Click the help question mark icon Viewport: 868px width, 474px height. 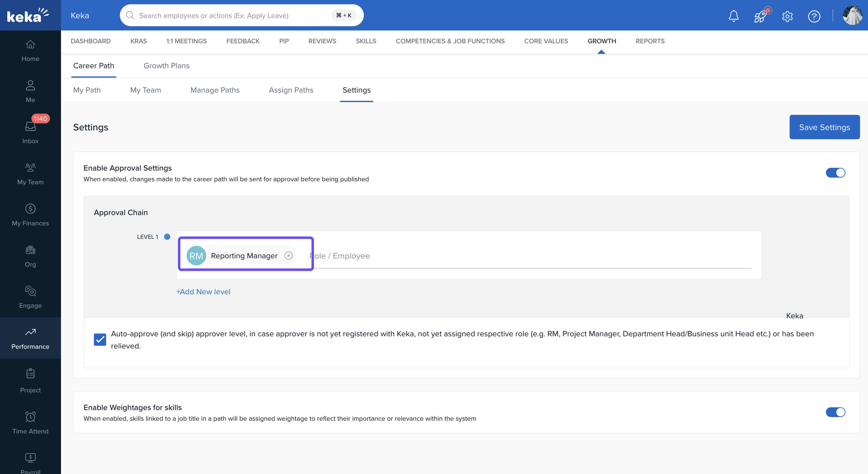(814, 16)
